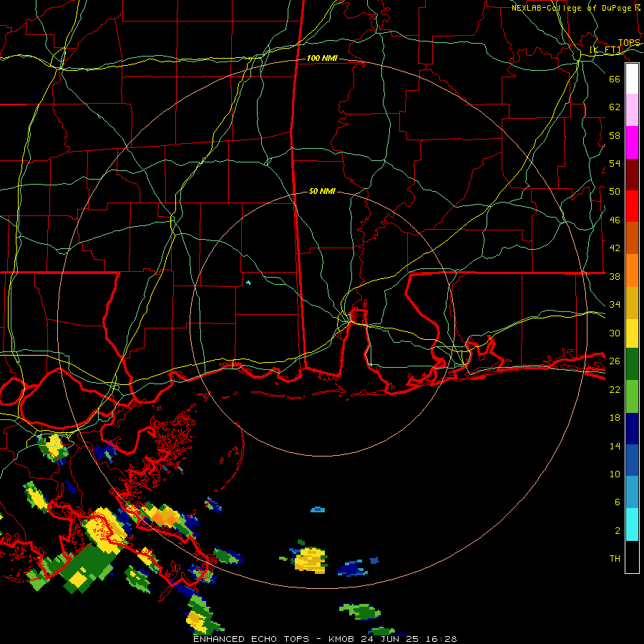Click the [K FT] units label
The height and width of the screenshot is (644, 644).
(x=606, y=50)
